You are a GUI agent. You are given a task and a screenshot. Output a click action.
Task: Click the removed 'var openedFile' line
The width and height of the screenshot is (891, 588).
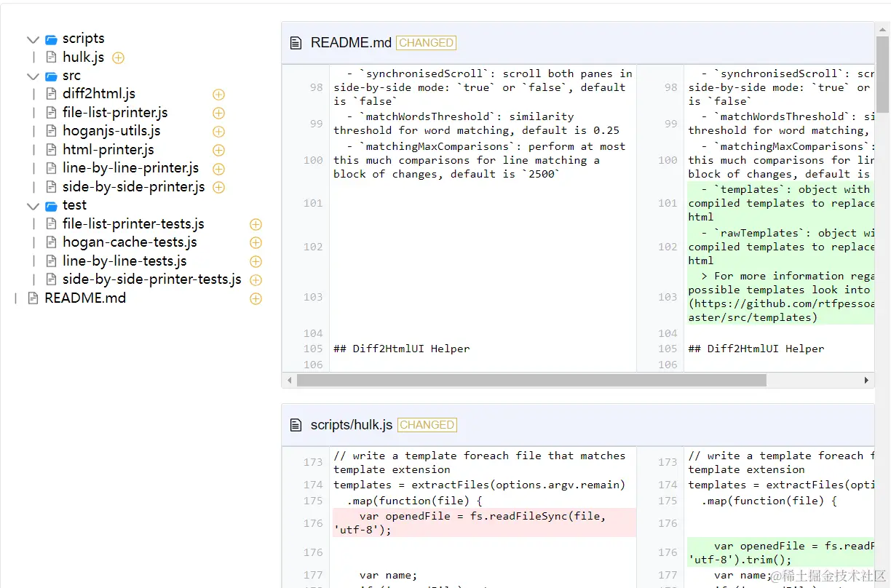484,523
